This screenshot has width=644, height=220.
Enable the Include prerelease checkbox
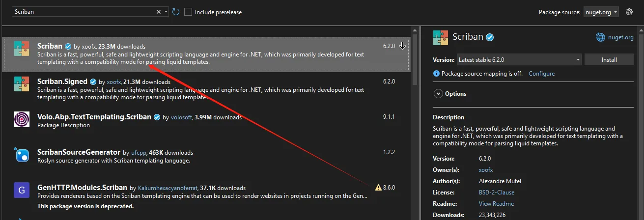188,12
